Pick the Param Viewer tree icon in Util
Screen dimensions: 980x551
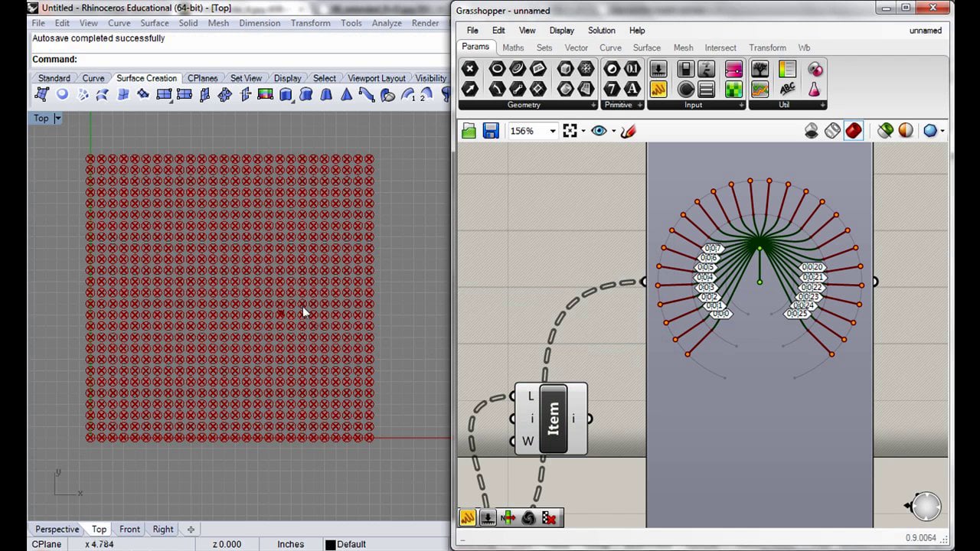(x=759, y=69)
